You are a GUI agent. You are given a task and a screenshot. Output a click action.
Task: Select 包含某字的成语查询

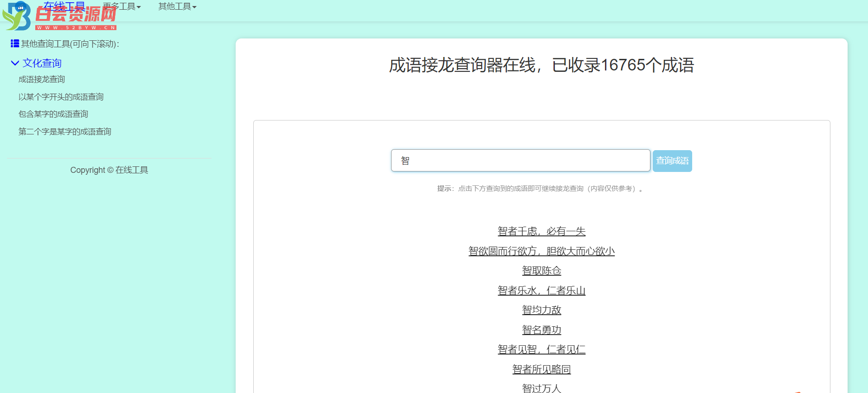click(x=53, y=114)
